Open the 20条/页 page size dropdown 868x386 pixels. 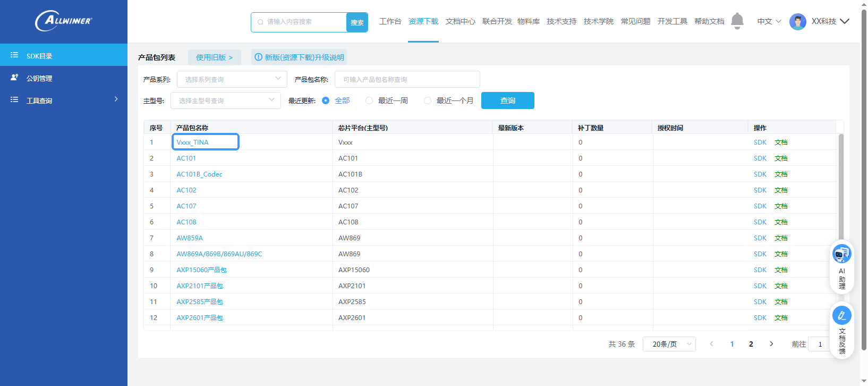tap(669, 344)
